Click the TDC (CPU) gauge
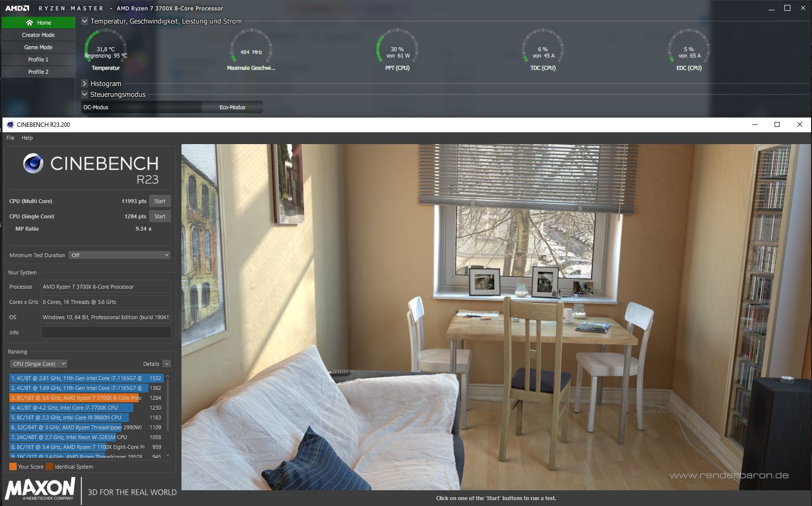 [x=543, y=50]
